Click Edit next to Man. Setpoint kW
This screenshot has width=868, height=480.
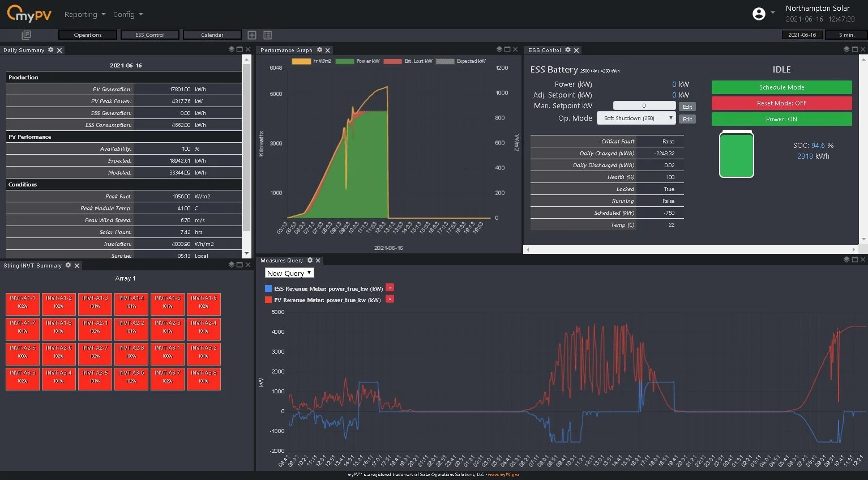coord(687,107)
